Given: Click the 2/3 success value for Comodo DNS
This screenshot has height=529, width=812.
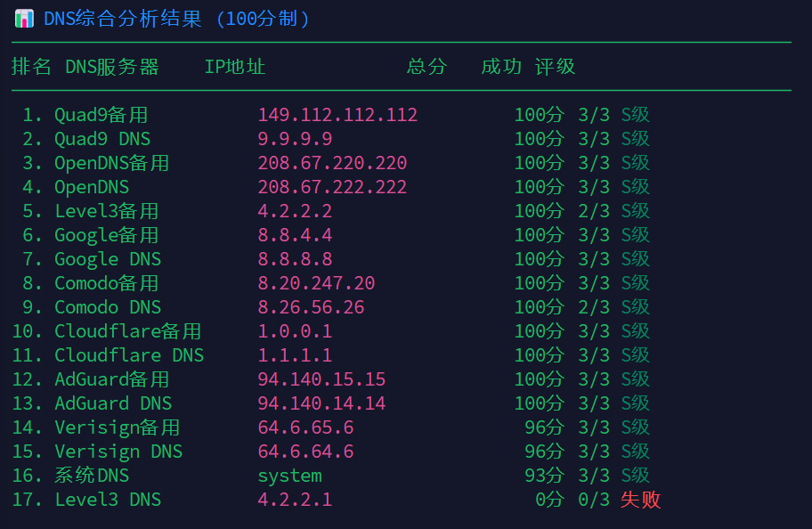Looking at the screenshot, I should click(594, 307).
